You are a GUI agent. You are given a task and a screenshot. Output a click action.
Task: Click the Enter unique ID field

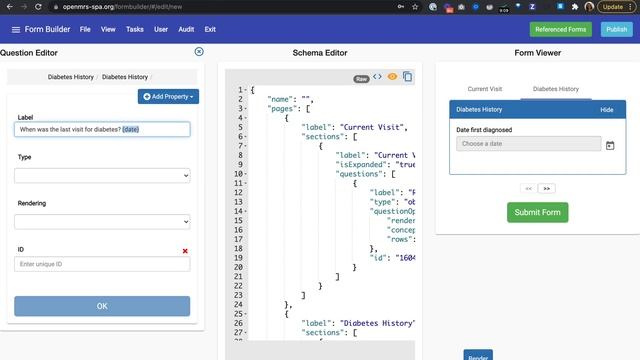point(102,264)
